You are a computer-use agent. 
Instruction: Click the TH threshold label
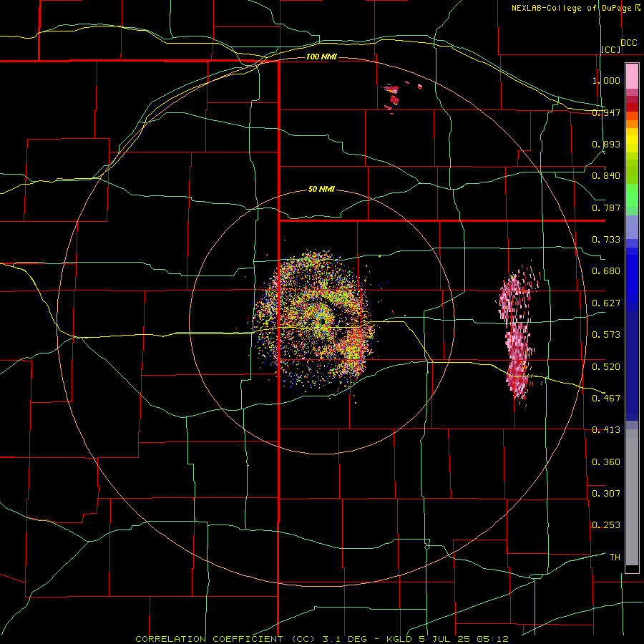click(615, 557)
